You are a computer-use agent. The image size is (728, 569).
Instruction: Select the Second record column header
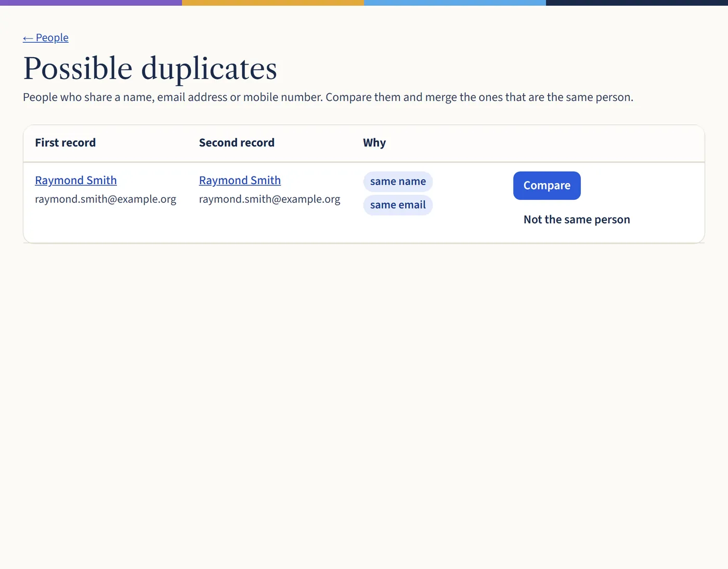(237, 143)
